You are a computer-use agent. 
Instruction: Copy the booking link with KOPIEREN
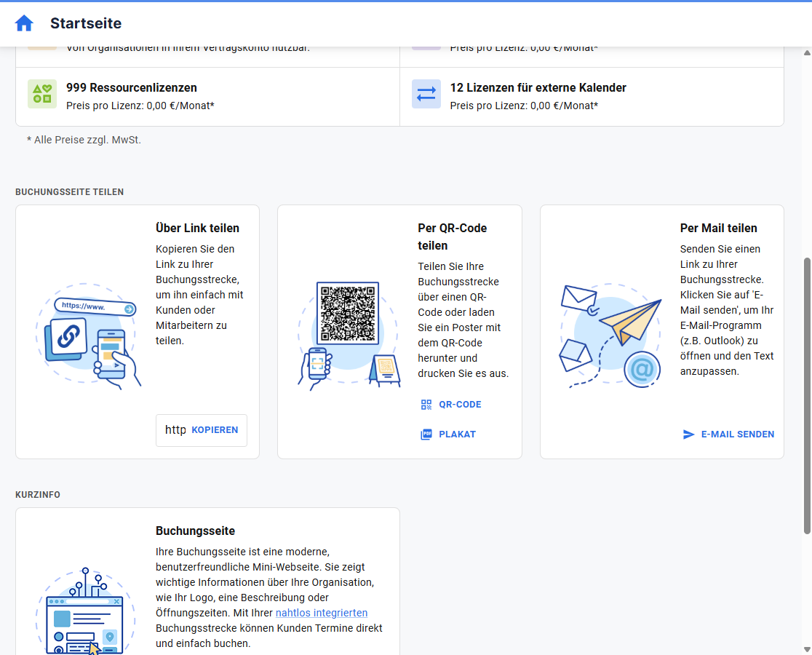215,430
